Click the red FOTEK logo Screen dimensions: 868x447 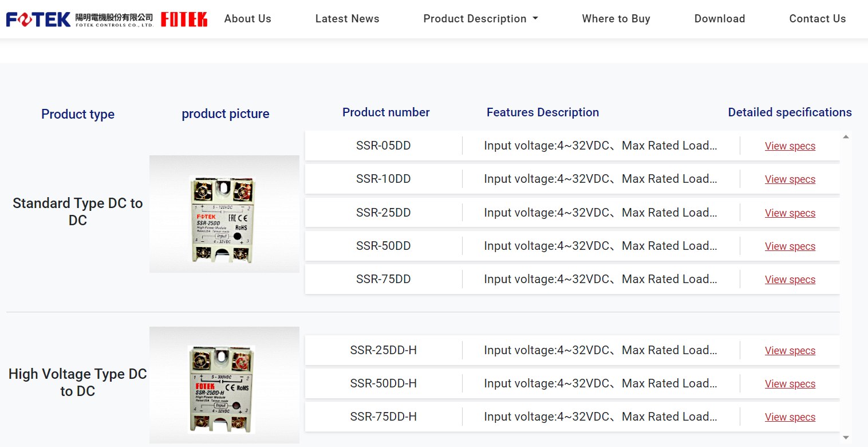tap(184, 19)
